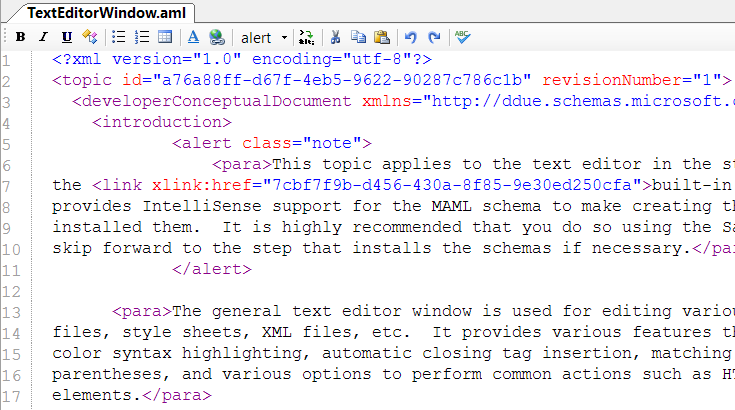Open the alert element dropdown arrow
Viewport: 735px width, 410px height.
click(284, 37)
